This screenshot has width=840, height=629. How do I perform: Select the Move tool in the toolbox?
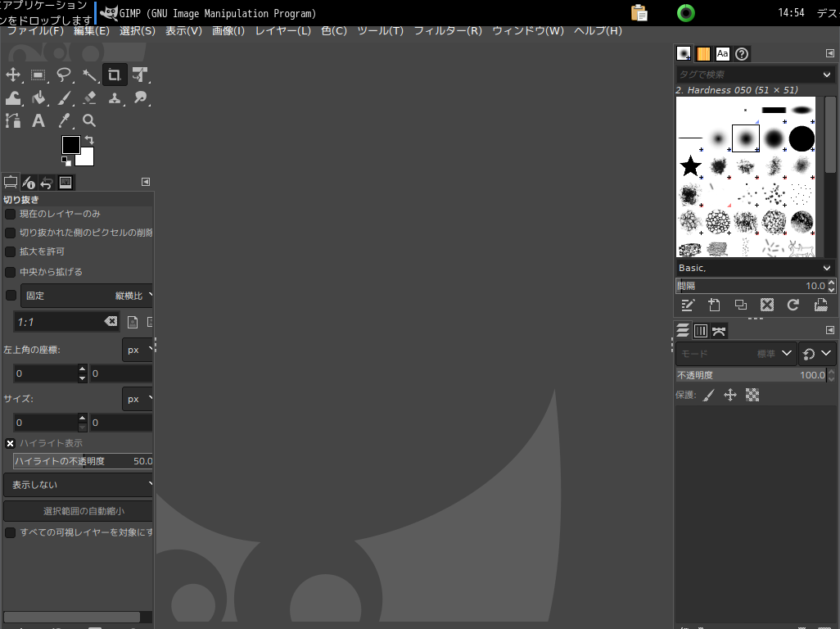[x=13, y=75]
